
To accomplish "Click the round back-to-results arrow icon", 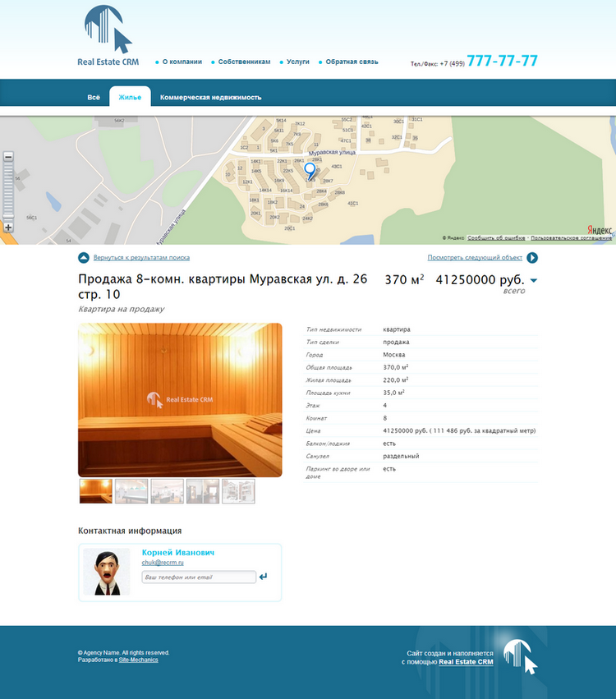I will coord(83,258).
